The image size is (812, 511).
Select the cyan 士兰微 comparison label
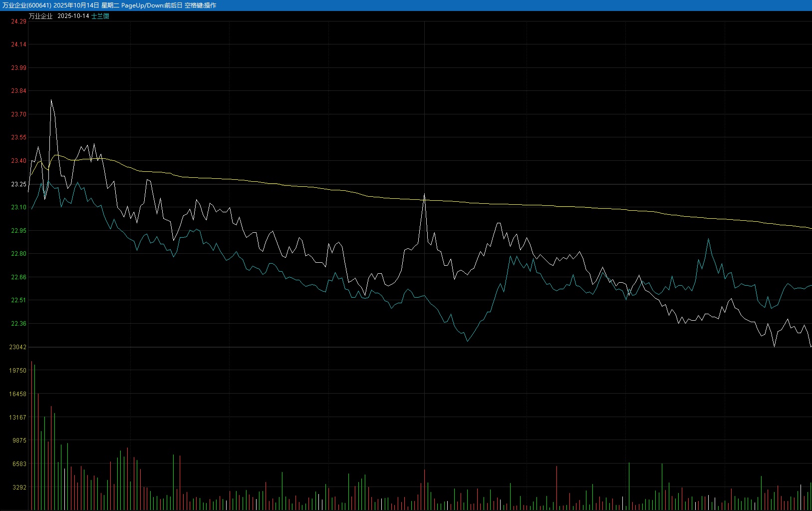[x=100, y=16]
